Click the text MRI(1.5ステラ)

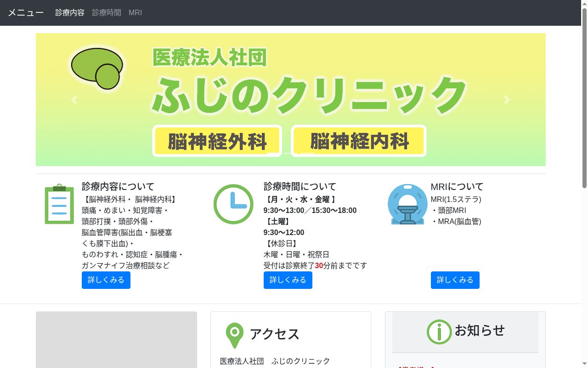456,200
